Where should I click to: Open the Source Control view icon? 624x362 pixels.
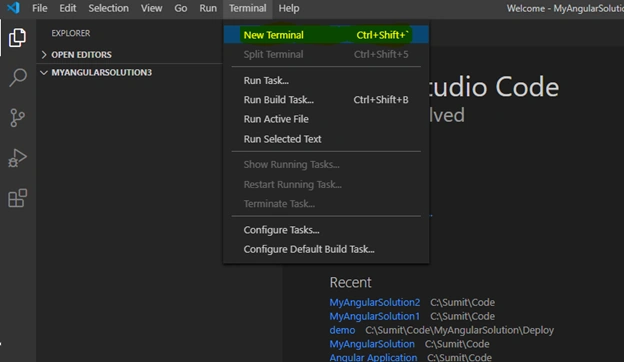(18, 118)
